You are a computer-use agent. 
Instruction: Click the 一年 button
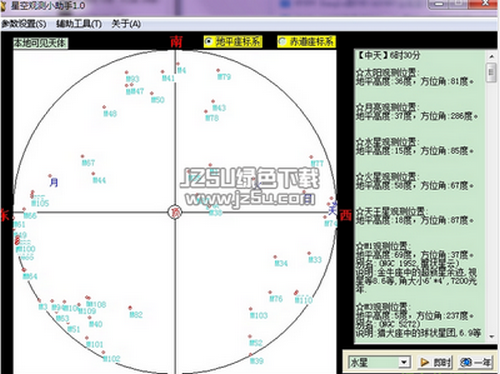point(475,362)
